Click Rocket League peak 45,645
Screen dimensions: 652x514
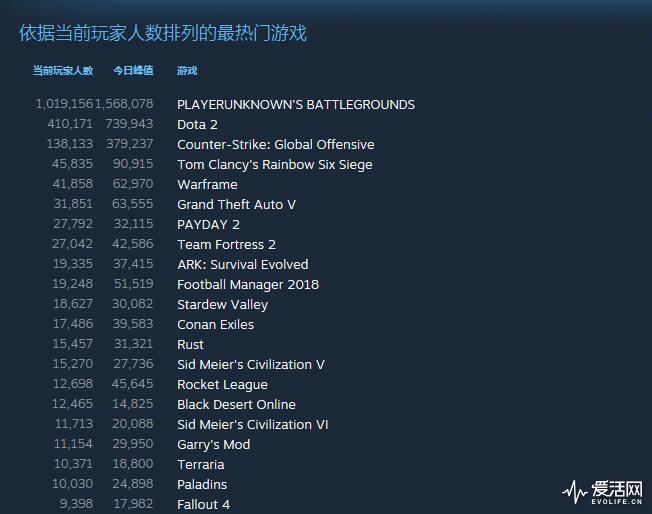coord(132,383)
